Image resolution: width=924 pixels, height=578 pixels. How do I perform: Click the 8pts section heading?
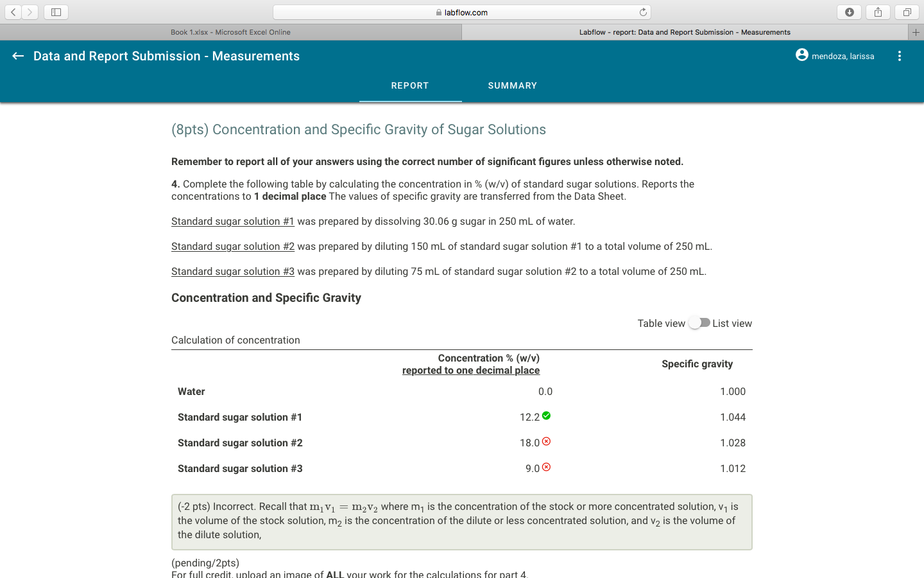tap(359, 130)
